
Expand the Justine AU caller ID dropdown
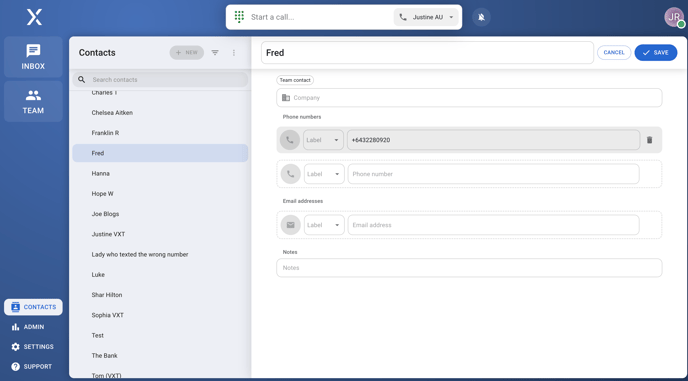(x=426, y=17)
